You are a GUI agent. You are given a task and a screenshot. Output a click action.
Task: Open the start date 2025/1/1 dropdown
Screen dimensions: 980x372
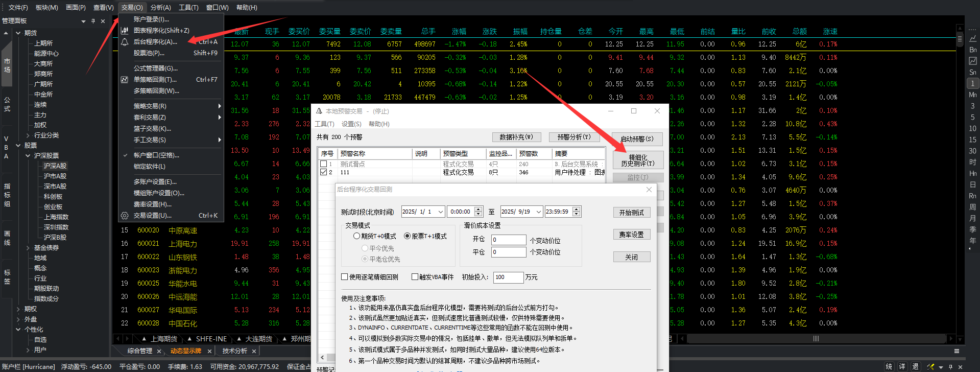tap(440, 212)
